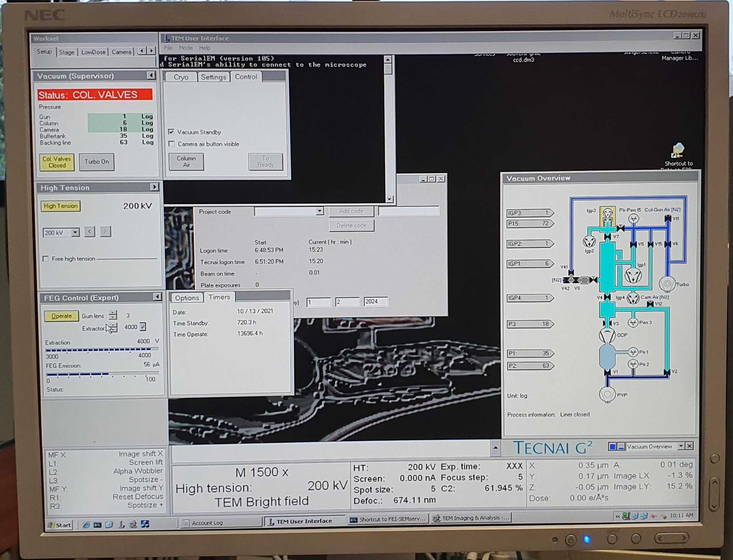Switch to the Cryo tab

tap(181, 77)
